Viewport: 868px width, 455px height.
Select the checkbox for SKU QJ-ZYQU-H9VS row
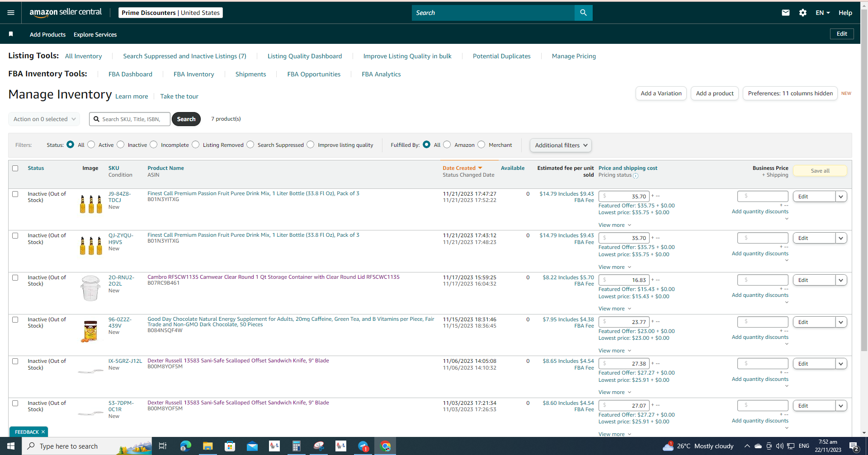pos(15,236)
